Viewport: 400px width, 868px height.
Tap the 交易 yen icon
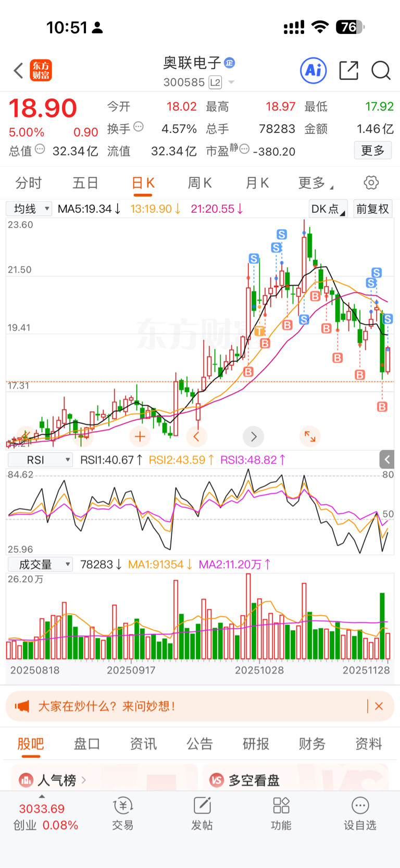click(x=123, y=806)
